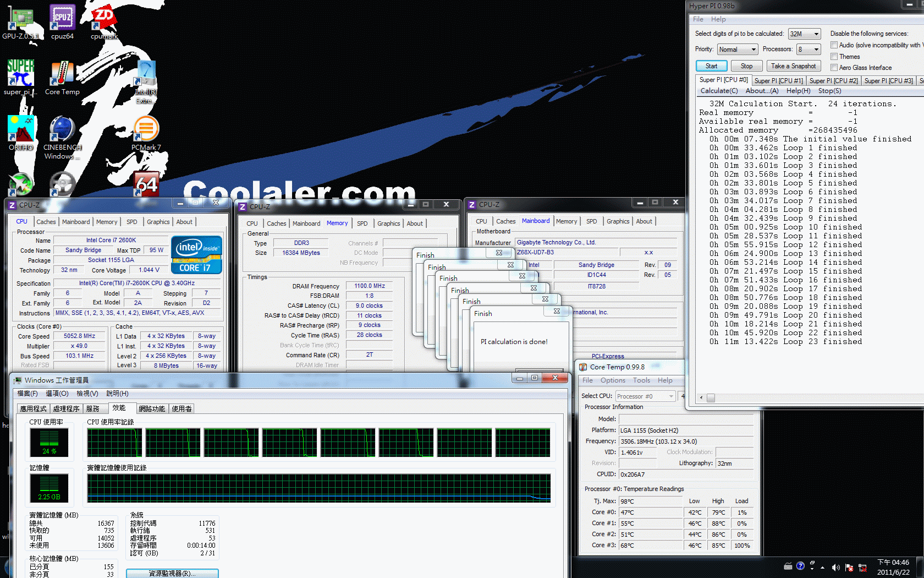Viewport: 924px width, 578px height.
Task: Enable the Themes checkbox in Hyper PI
Action: click(834, 56)
